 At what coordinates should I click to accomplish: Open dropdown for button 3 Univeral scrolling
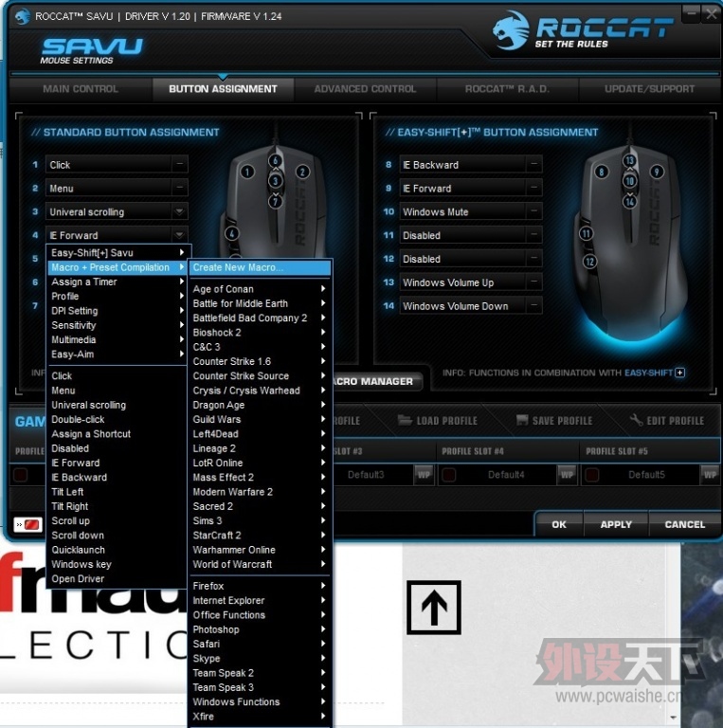pos(180,211)
